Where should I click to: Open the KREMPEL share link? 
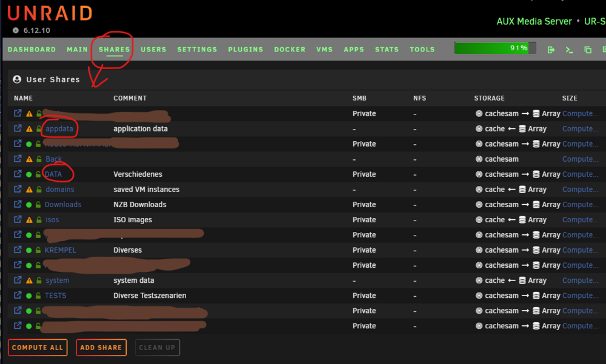(x=60, y=250)
